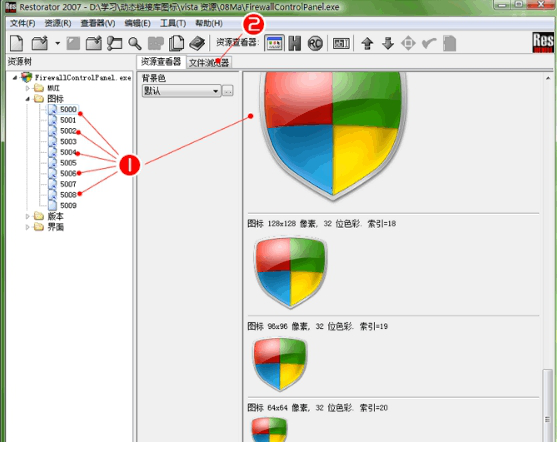557x459 pixels.
Task: Click the 64x64 shield icon preview
Action: tap(269, 429)
